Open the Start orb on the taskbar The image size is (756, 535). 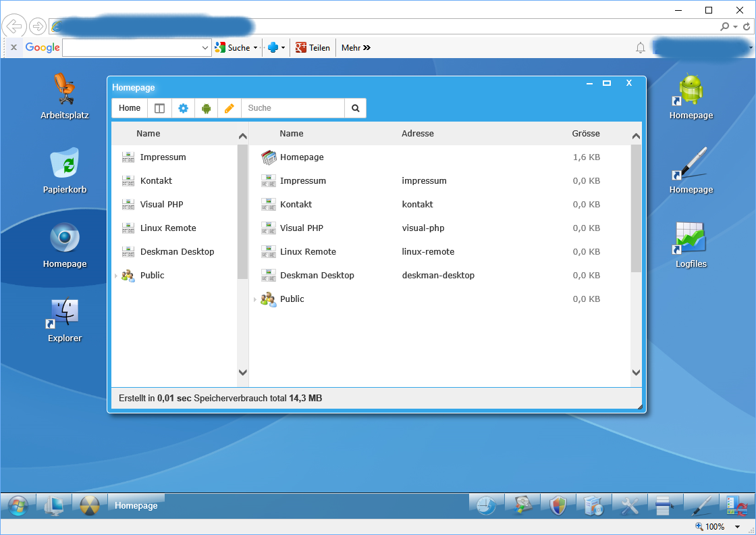pos(18,506)
